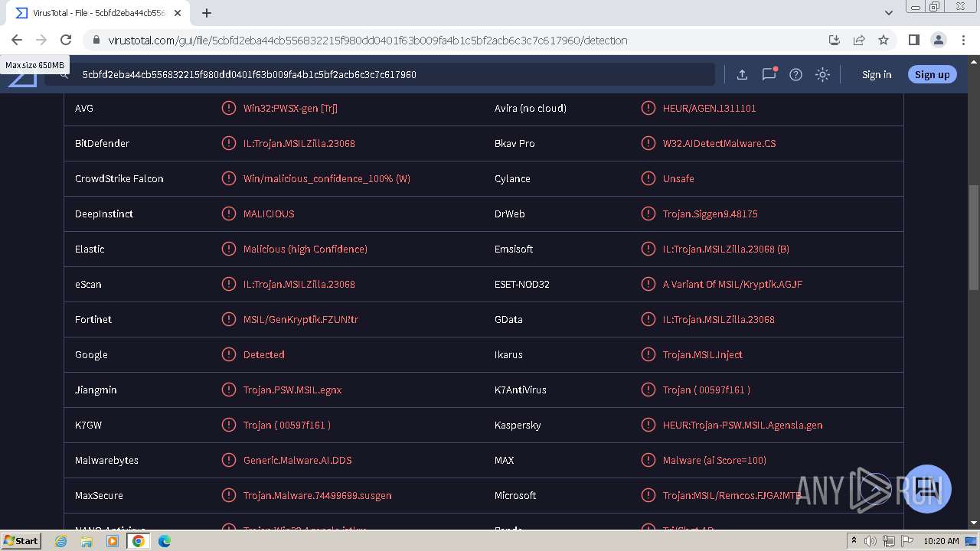
Task: Select Generic.Malware.AI.DDS text
Action: 298,460
